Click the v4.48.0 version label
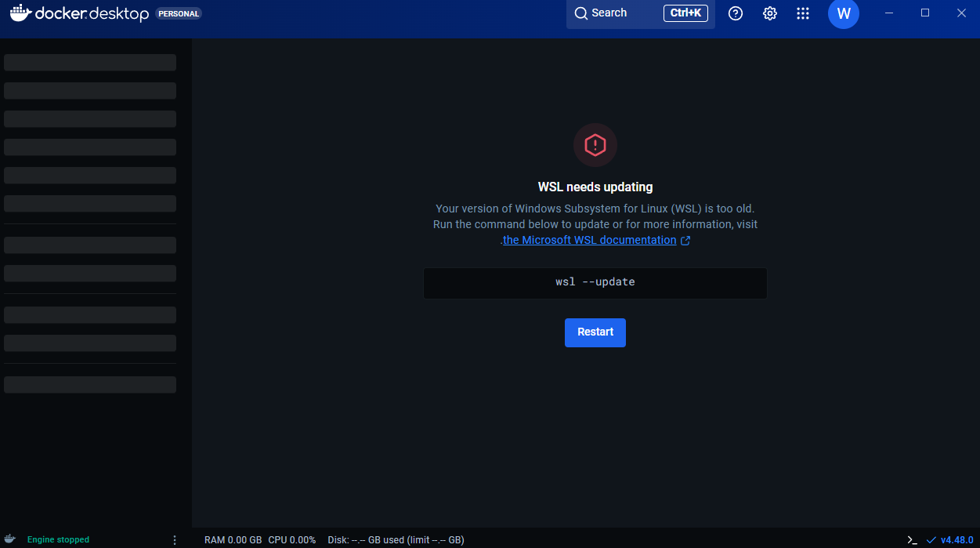 click(957, 539)
